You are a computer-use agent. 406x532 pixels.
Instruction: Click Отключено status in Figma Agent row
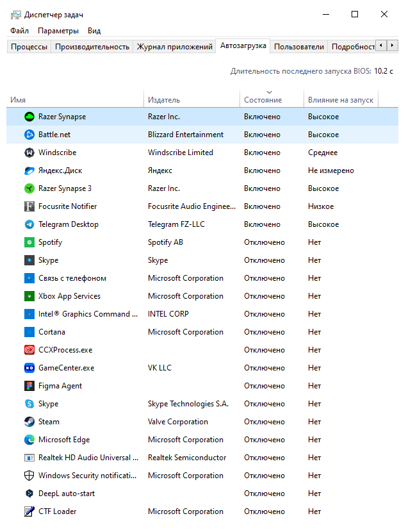coord(264,386)
